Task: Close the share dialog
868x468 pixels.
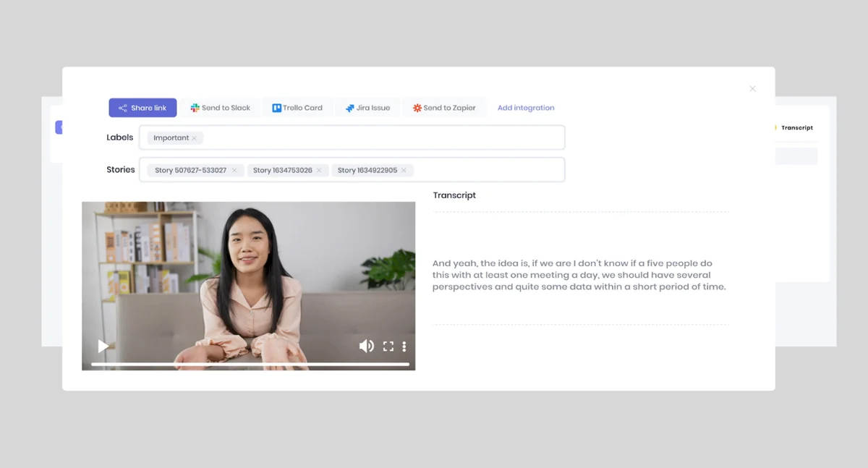Action: point(752,89)
